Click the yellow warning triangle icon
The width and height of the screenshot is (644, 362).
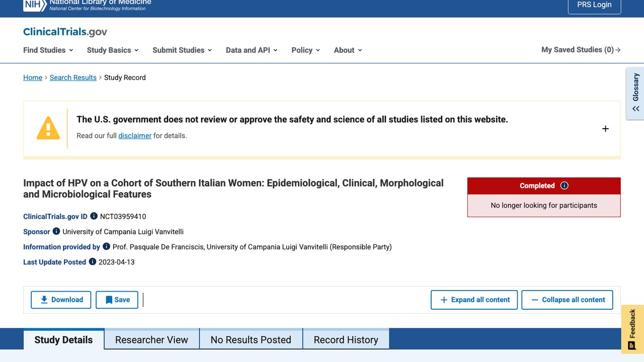click(48, 128)
